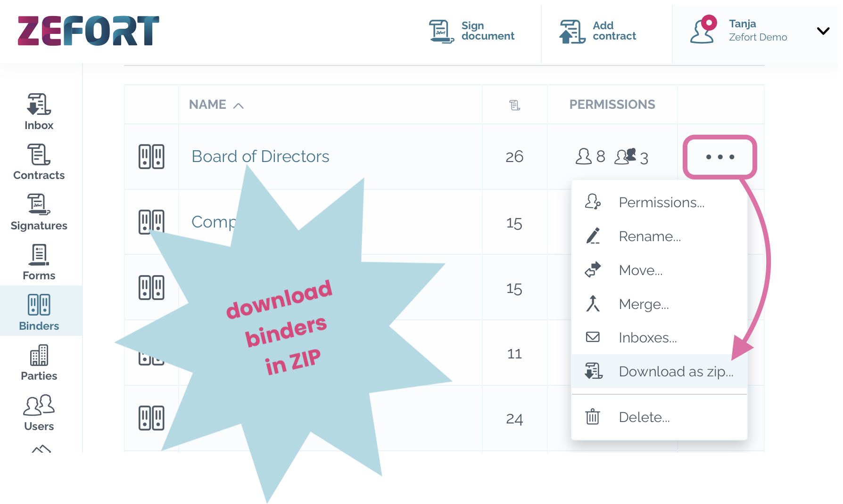Choose Permissions... from the context menu
This screenshot has width=843, height=504.
[x=659, y=202]
